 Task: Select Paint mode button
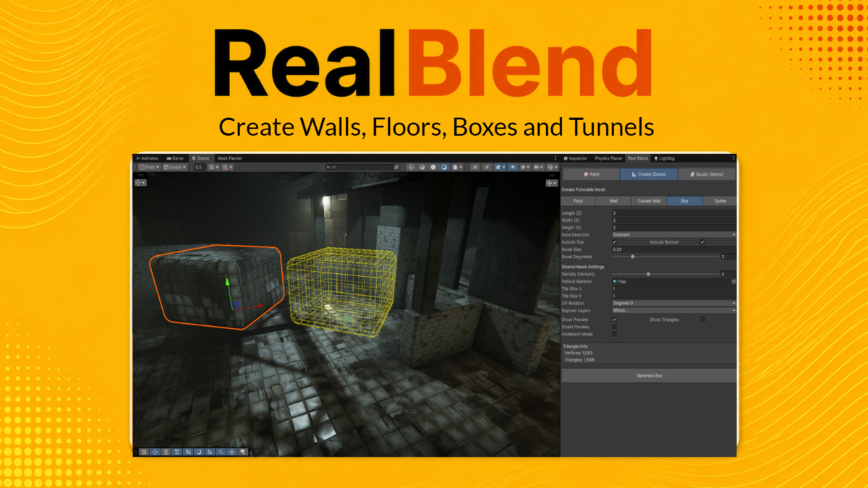click(x=591, y=174)
